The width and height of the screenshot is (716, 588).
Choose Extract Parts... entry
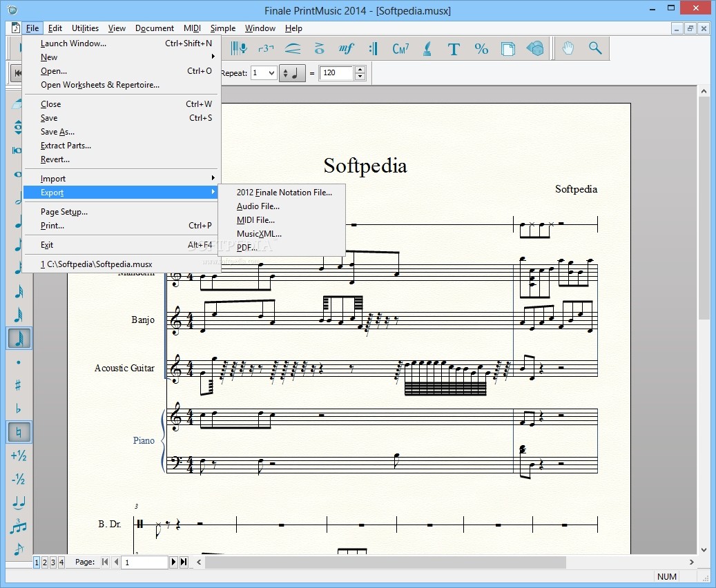coord(122,145)
